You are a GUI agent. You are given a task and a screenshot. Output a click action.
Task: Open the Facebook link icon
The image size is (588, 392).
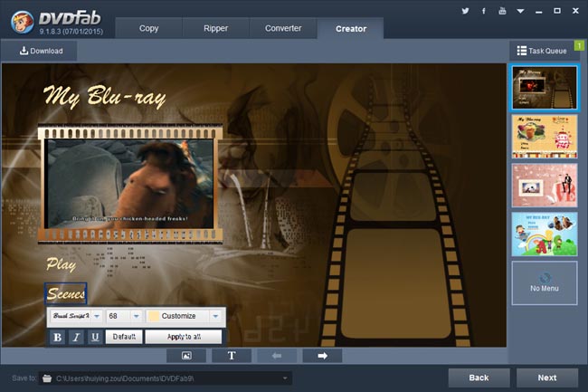pos(484,11)
